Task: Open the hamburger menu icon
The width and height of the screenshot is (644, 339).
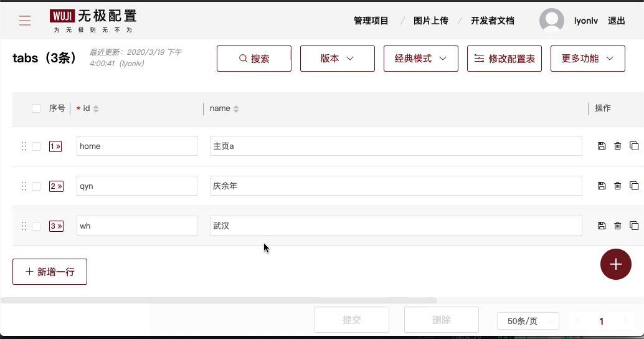Action: click(25, 21)
